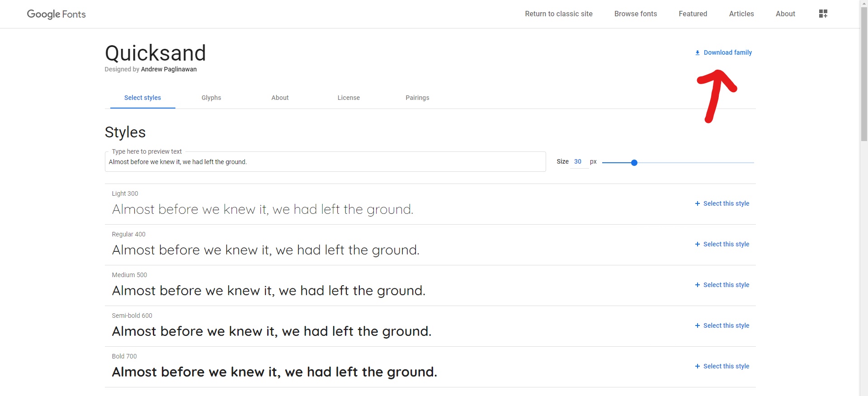This screenshot has height=396, width=868.
Task: Open designer Andrew Paglinawan link
Action: (x=169, y=69)
